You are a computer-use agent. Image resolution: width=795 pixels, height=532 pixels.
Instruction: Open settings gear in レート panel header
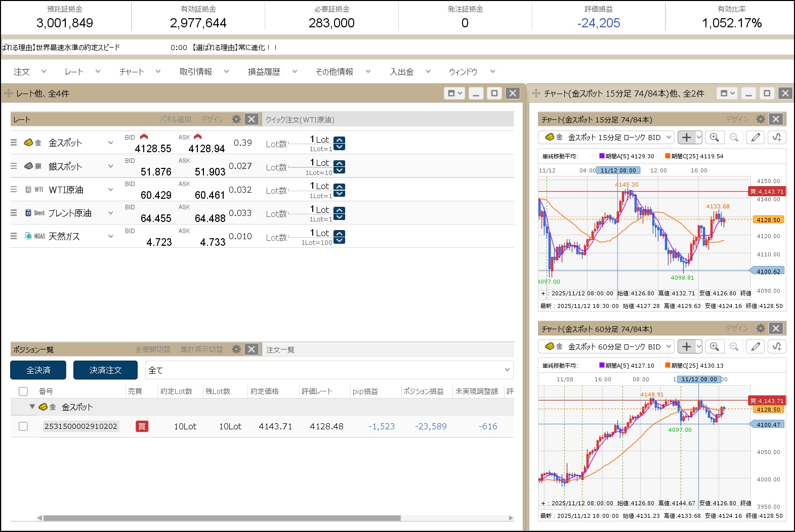click(x=236, y=119)
